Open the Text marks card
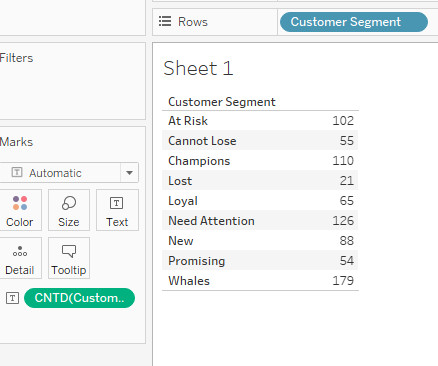438x366 pixels. pyautogui.click(x=117, y=210)
